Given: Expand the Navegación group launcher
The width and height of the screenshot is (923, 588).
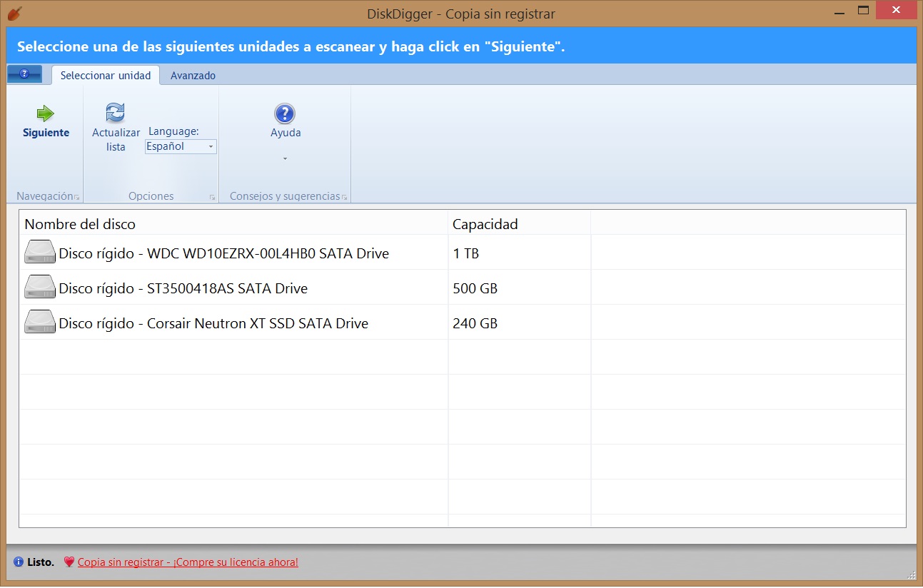Looking at the screenshot, I should [x=77, y=197].
